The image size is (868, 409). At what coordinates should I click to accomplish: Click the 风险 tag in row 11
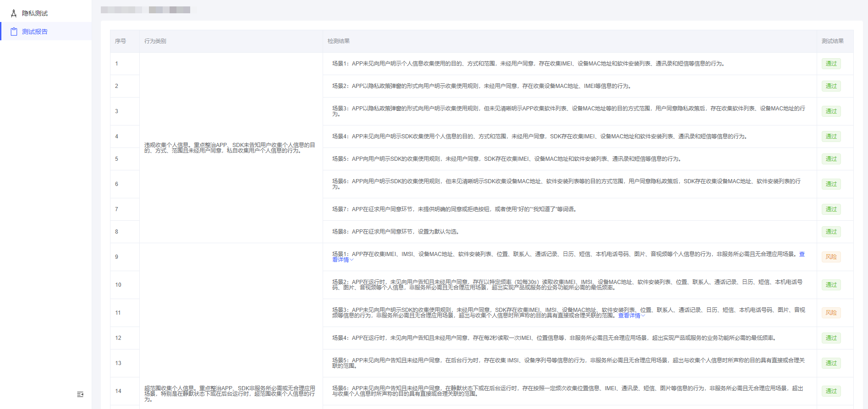tap(831, 313)
